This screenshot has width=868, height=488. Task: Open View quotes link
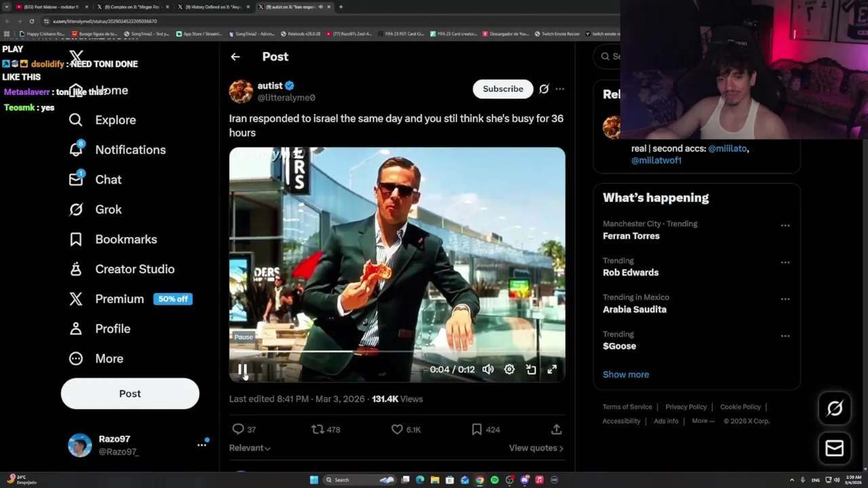pos(536,448)
